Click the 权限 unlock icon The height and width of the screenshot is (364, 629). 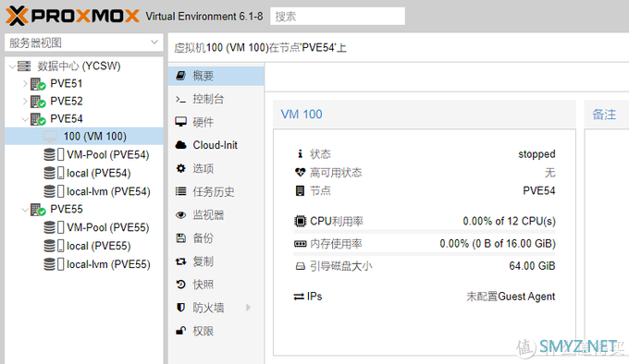pyautogui.click(x=181, y=331)
